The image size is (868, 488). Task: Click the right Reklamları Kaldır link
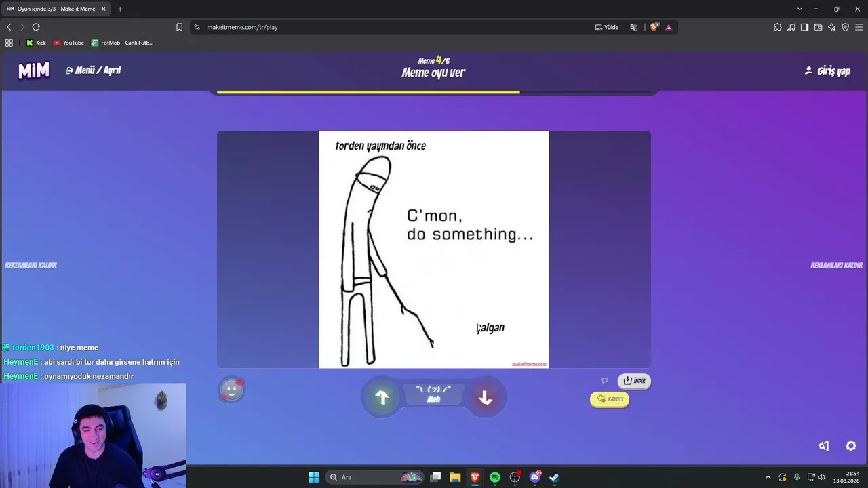837,266
